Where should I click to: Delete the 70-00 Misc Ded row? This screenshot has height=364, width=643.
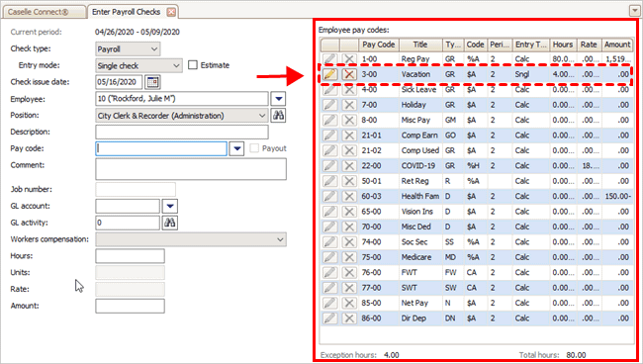[x=349, y=227]
